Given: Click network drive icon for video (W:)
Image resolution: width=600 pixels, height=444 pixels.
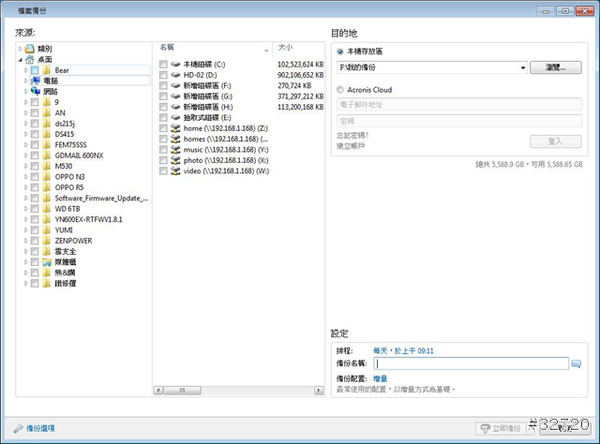Looking at the screenshot, I should 175,171.
